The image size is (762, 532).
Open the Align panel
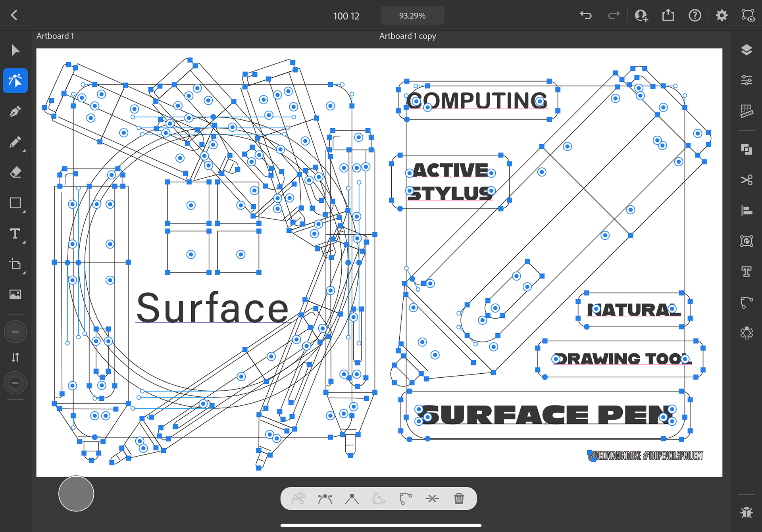coord(747,210)
